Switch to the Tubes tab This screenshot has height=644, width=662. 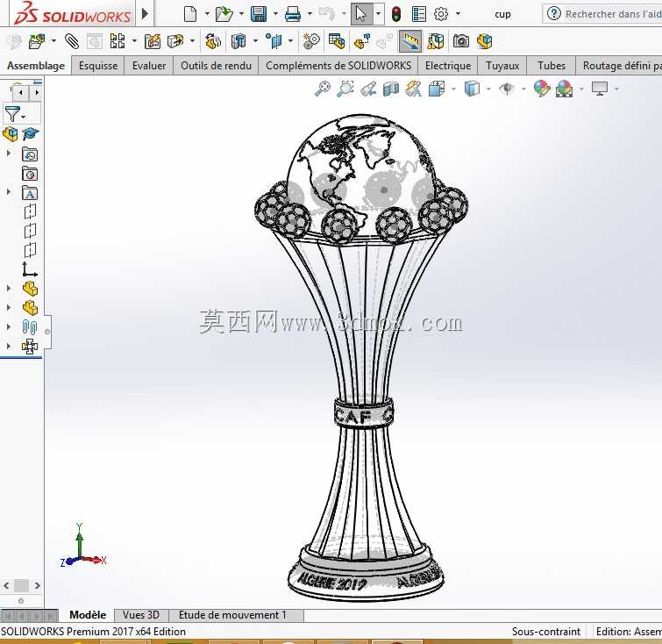point(552,66)
